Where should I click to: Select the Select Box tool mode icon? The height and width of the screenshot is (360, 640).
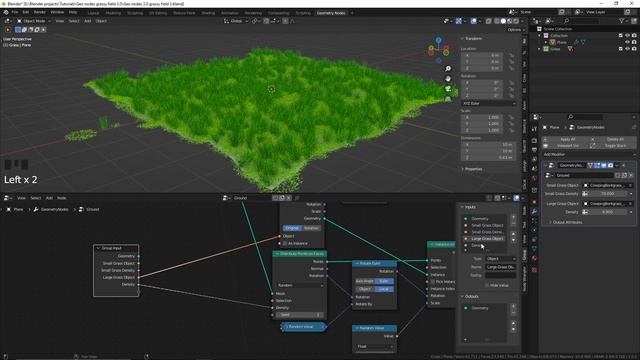18,29
